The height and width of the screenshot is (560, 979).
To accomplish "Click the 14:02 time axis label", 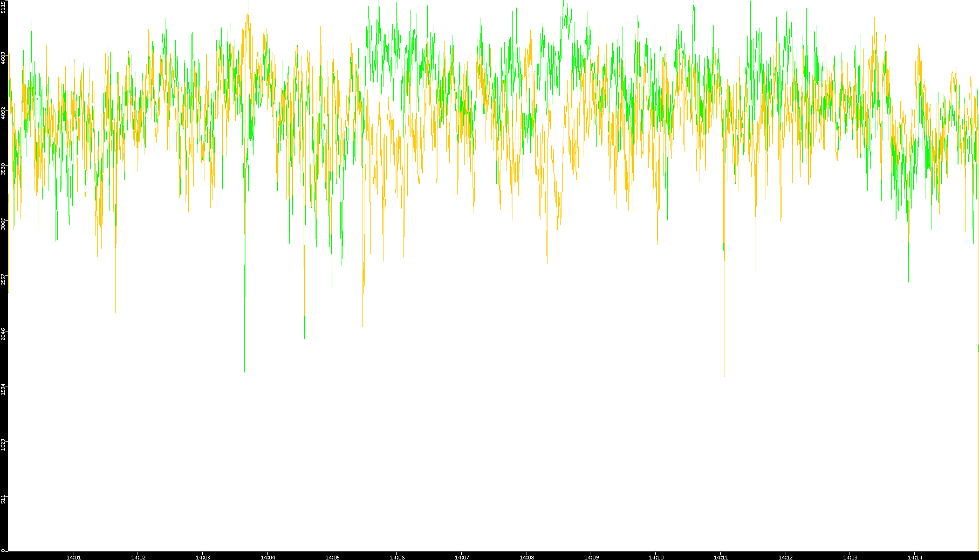I will 139,557.
